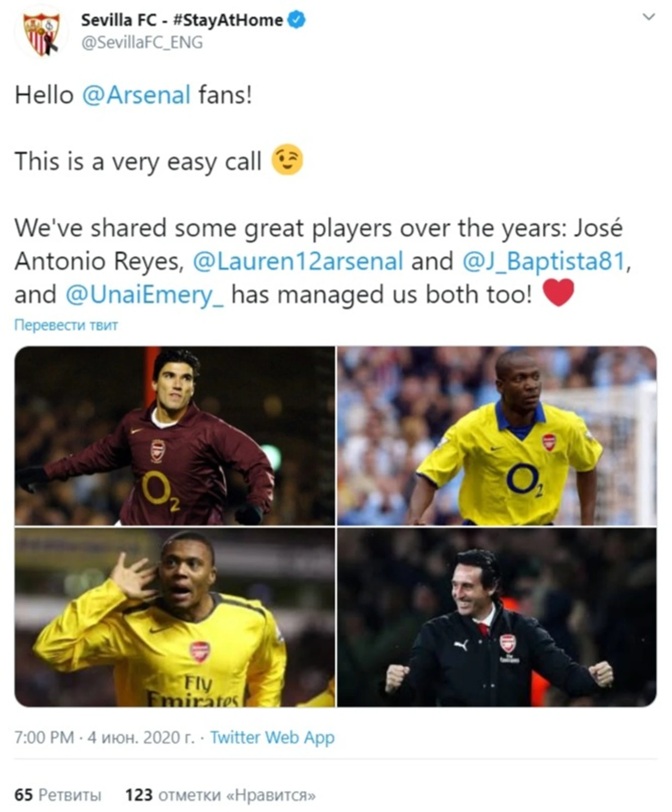The height and width of the screenshot is (812, 672).
Task: Click the @SevillaFC_ENG handle
Action: [142, 42]
